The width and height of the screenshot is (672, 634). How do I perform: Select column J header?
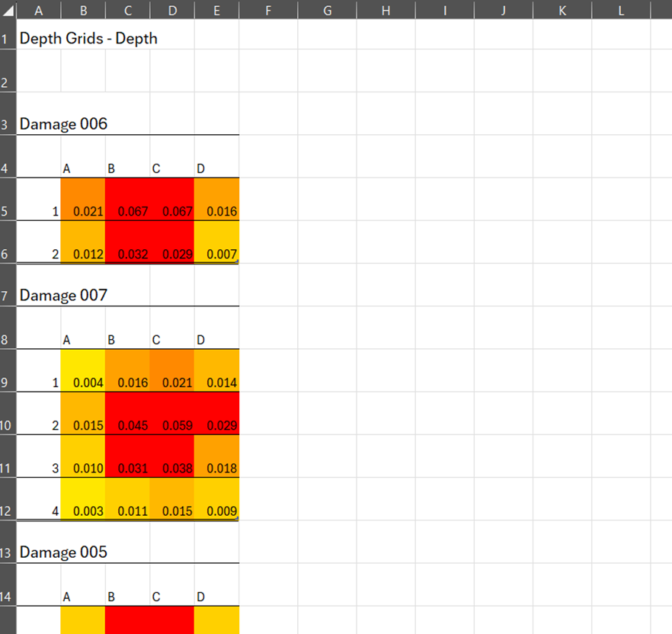(504, 9)
